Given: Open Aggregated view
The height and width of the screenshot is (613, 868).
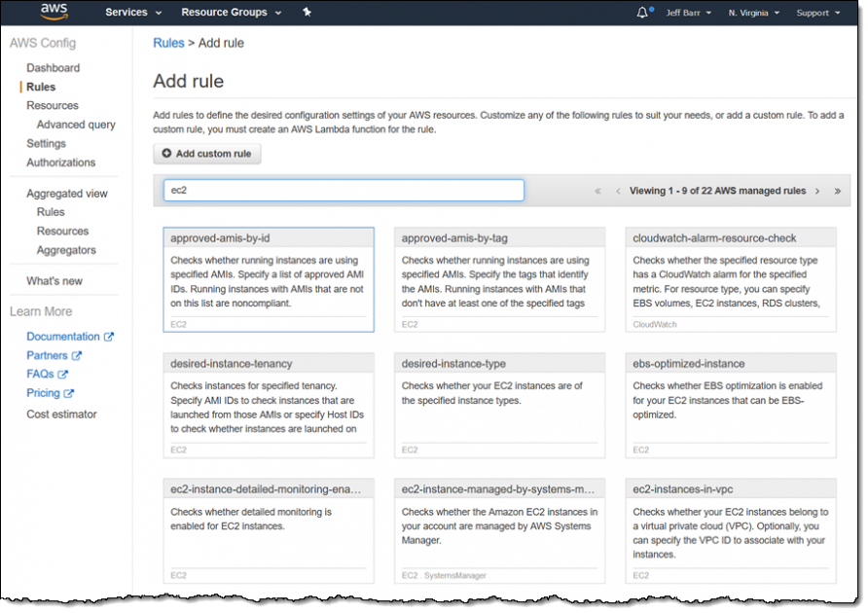Looking at the screenshot, I should (67, 194).
